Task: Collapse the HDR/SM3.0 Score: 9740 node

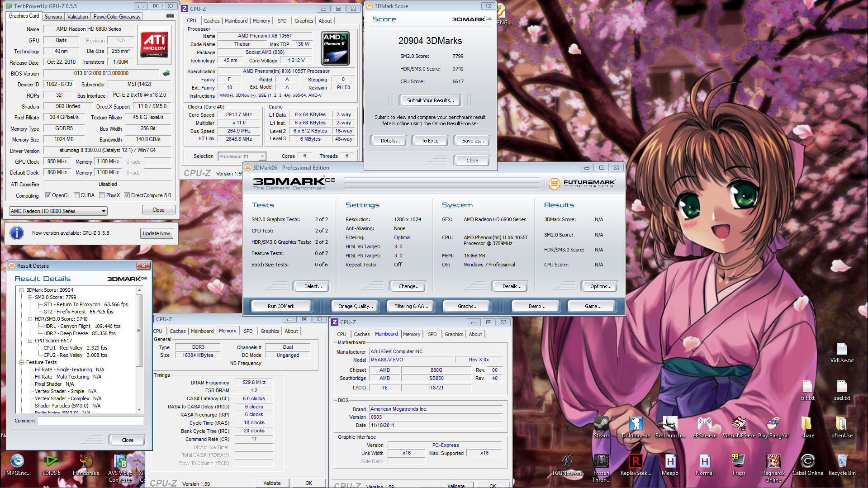Action: click(x=30, y=319)
